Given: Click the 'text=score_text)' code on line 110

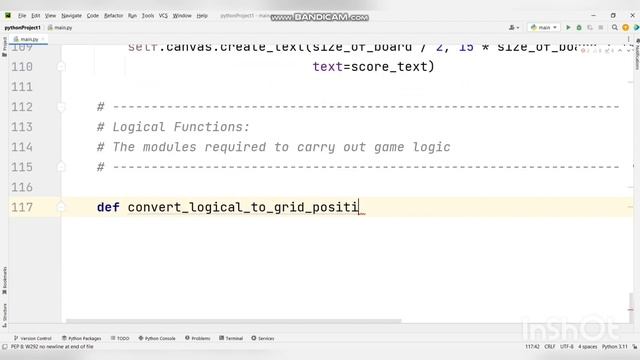Looking at the screenshot, I should point(373,67).
